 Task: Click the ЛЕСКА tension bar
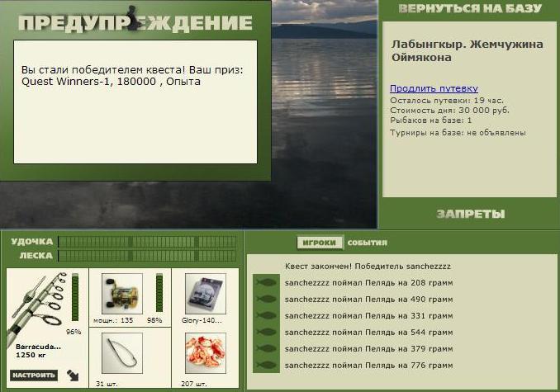(x=147, y=255)
